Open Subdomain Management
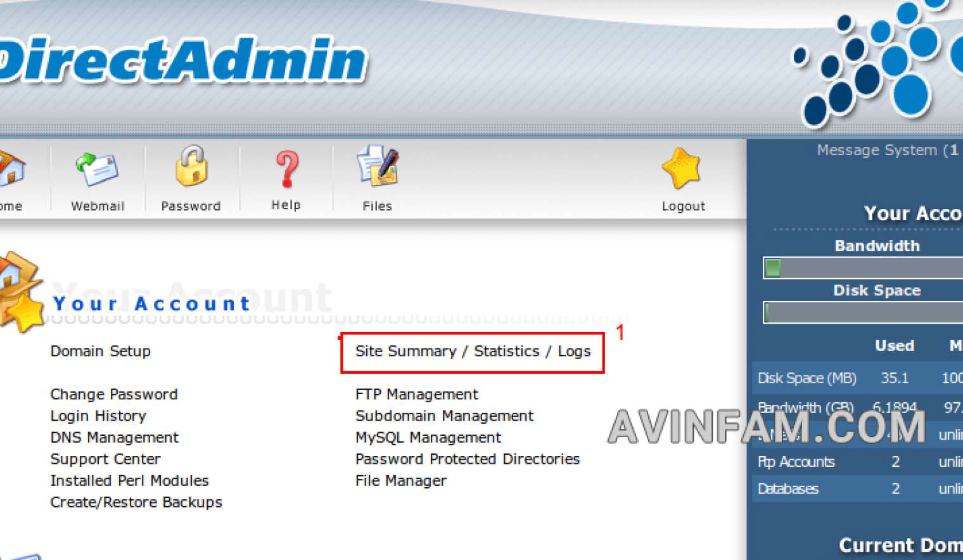The image size is (963, 560). 444,416
